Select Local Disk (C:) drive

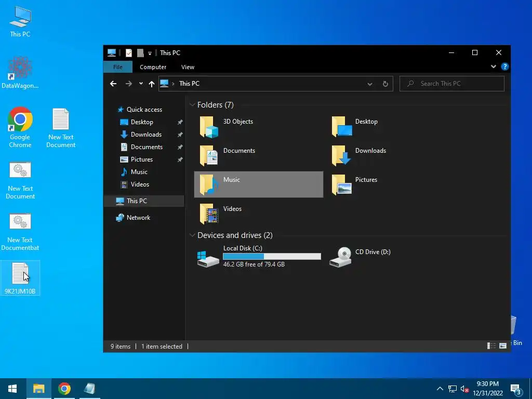(x=259, y=256)
